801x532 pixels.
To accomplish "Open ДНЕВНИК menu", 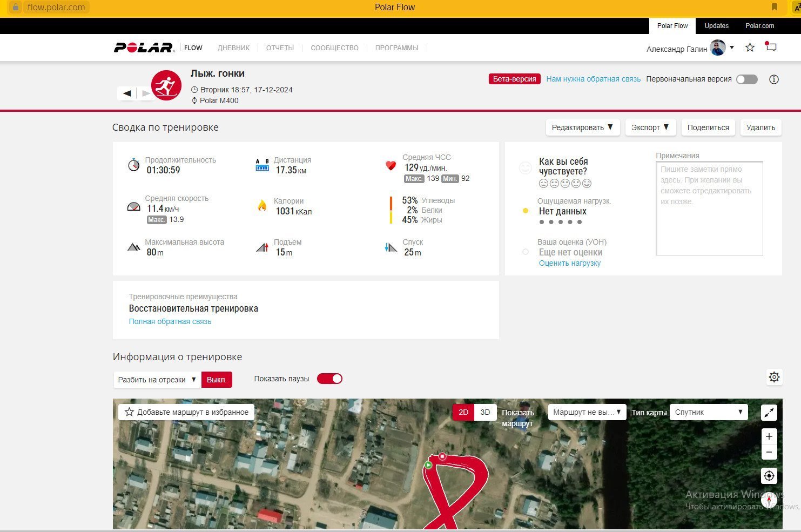I will tap(234, 48).
